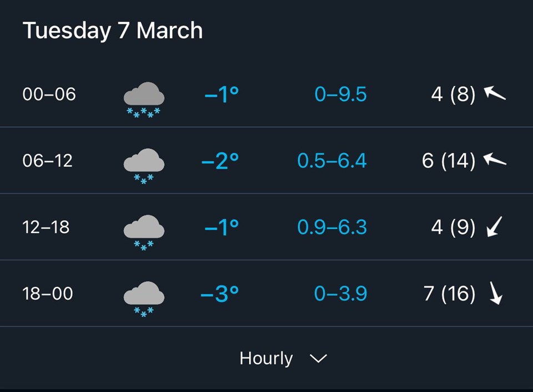The height and width of the screenshot is (392, 533).
Task: Click the Tuesday 7 March heading
Action: click(x=113, y=31)
